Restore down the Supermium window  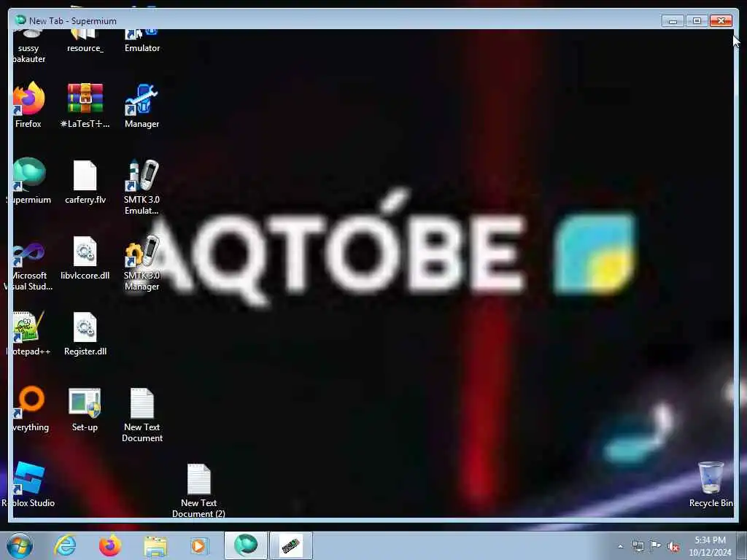tap(697, 20)
